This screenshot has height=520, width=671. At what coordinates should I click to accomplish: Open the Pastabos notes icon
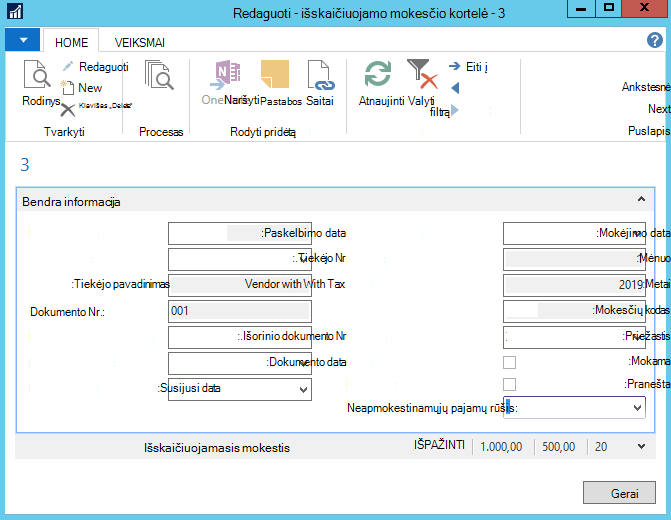(275, 74)
